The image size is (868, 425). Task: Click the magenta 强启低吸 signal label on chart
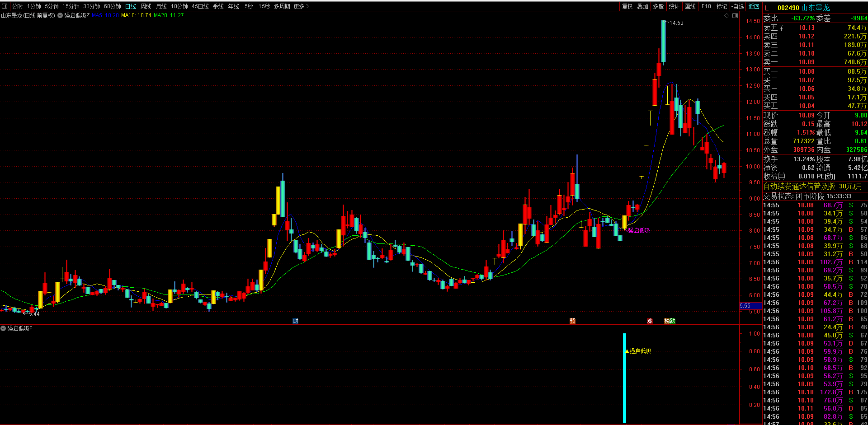(639, 230)
